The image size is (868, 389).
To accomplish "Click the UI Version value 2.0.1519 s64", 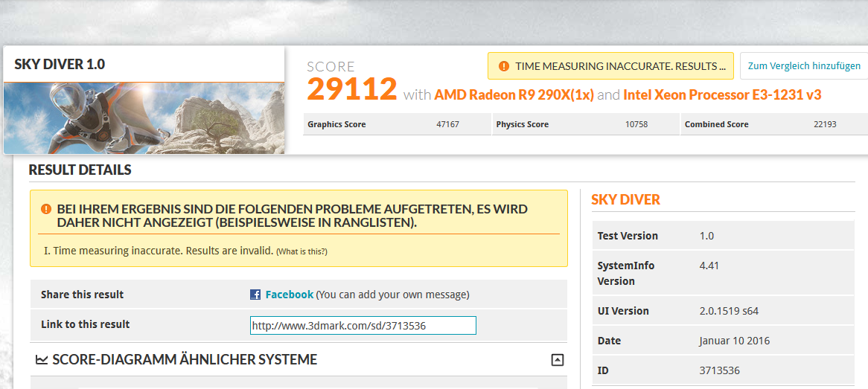I will click(729, 311).
